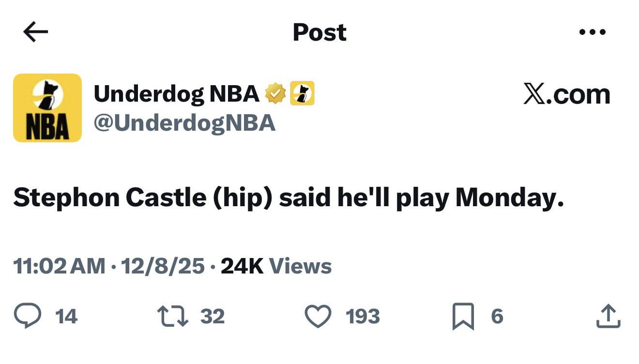Image resolution: width=639 pixels, height=364 pixels.
Task: View reposts by clicking the count 32
Action: click(213, 317)
